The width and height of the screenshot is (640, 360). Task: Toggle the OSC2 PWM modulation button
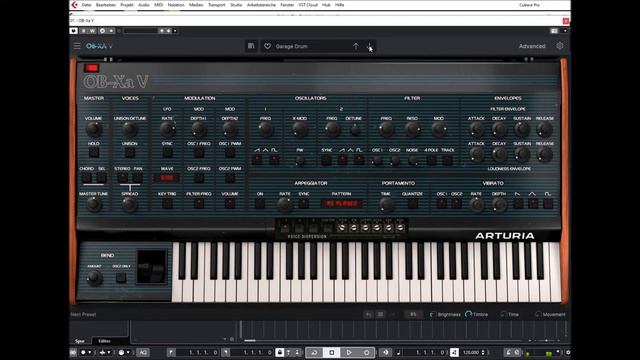coord(230,178)
